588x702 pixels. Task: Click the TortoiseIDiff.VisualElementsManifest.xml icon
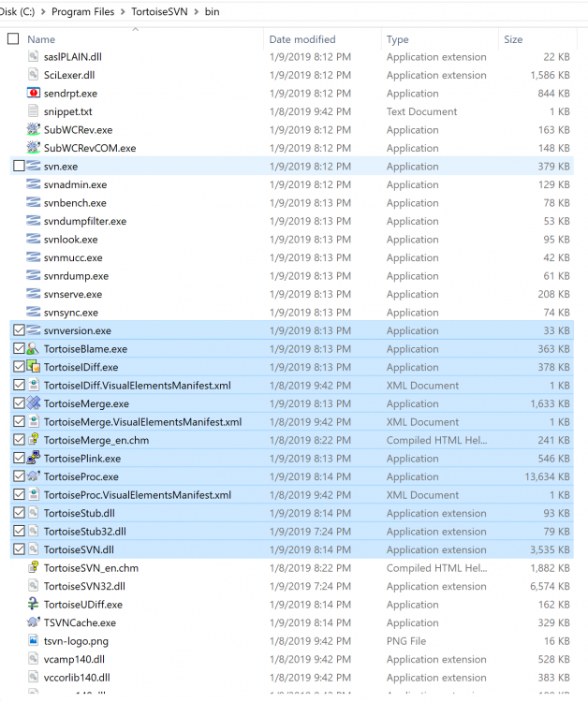[33, 385]
